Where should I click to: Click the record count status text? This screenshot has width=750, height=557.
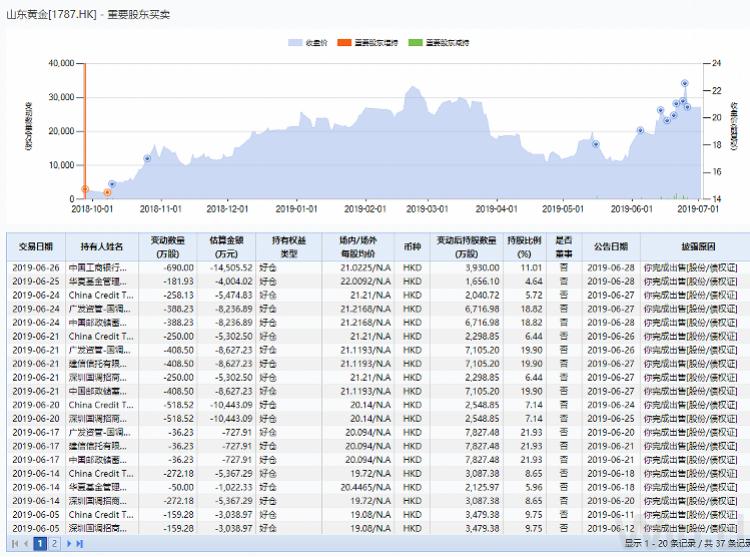[687, 544]
